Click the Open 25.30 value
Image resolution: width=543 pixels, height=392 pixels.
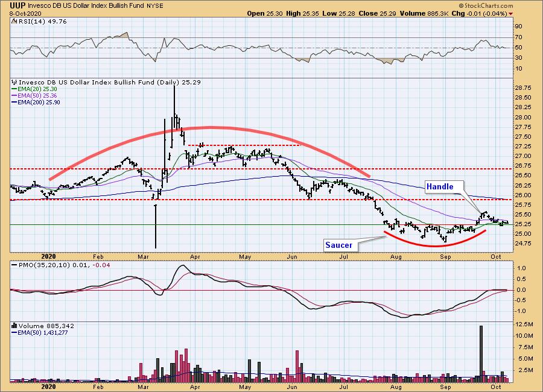pos(265,13)
